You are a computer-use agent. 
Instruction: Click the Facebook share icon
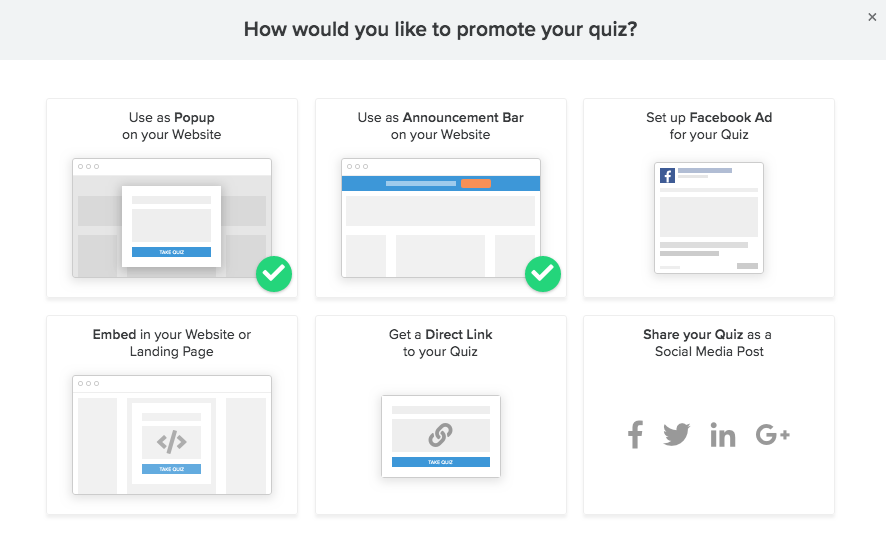pyautogui.click(x=635, y=435)
